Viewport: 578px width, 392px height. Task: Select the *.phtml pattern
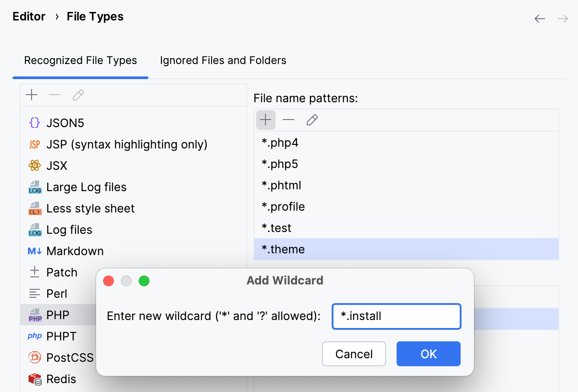281,185
